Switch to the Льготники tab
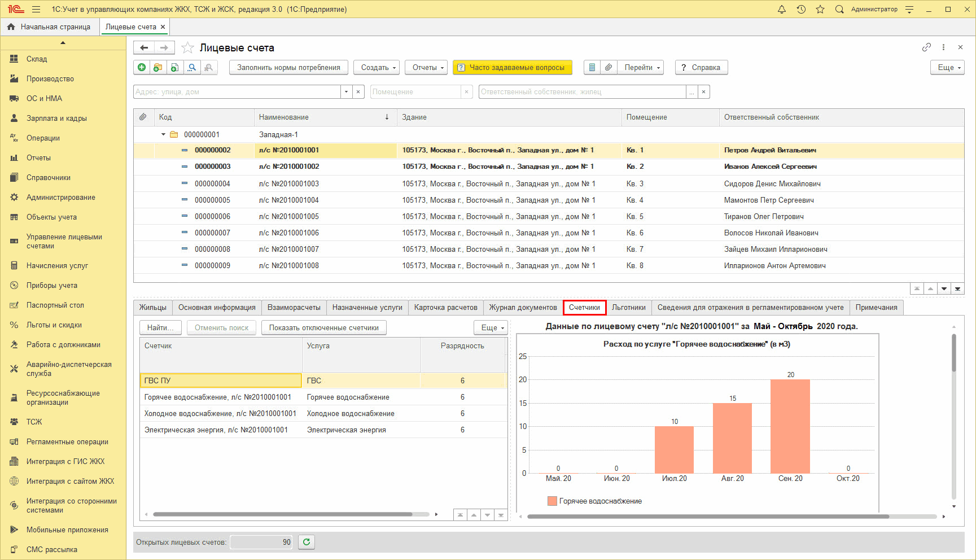Screen dimensions: 976x560 click(x=628, y=307)
